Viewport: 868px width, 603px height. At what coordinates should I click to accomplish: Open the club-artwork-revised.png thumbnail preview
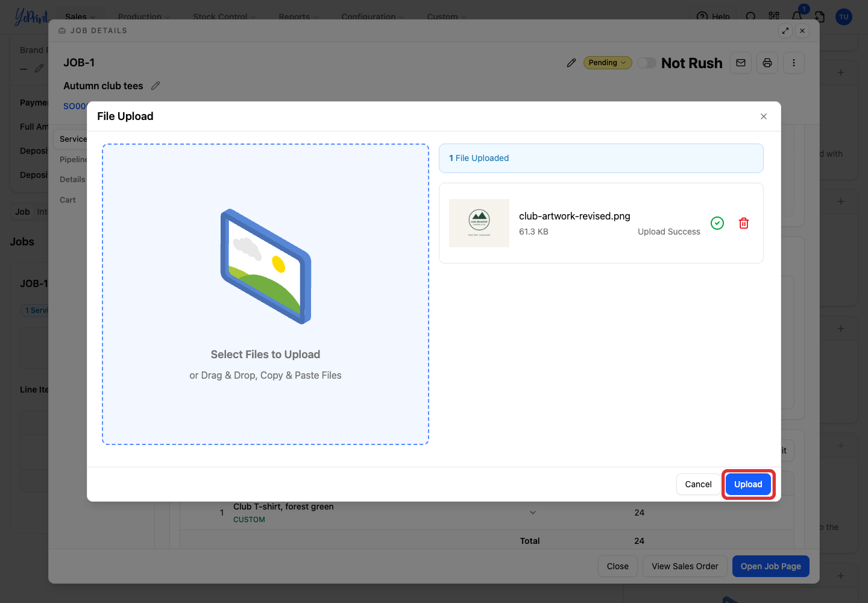pos(479,223)
